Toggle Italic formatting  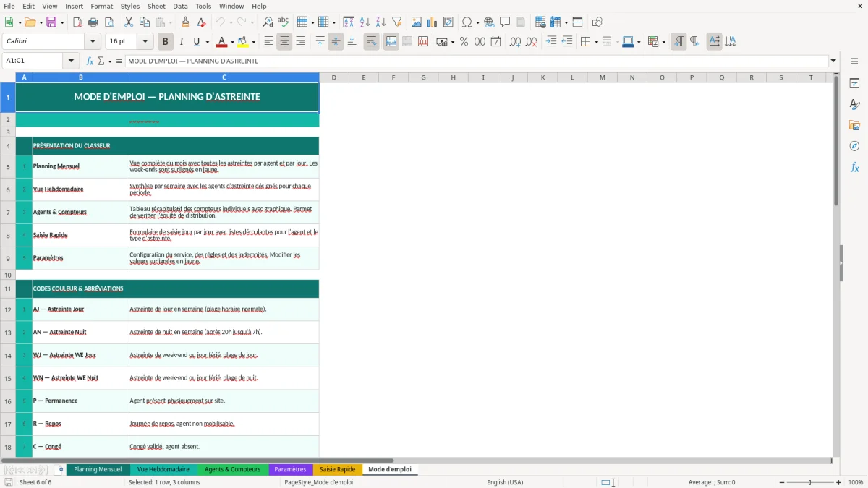point(181,42)
